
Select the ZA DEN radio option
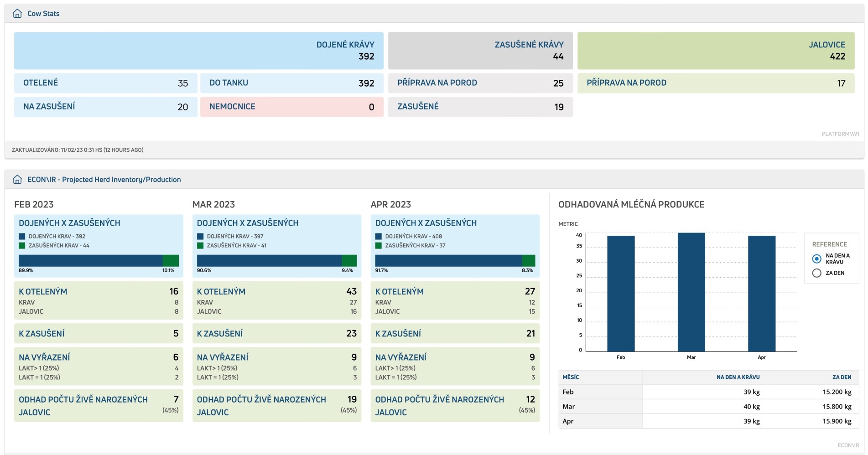point(816,273)
